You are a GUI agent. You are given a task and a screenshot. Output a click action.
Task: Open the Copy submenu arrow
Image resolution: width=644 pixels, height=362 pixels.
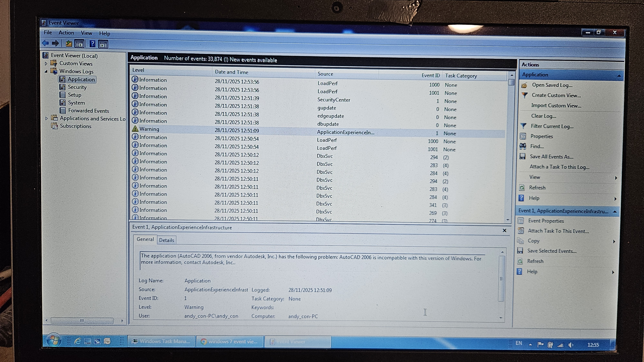tap(614, 241)
